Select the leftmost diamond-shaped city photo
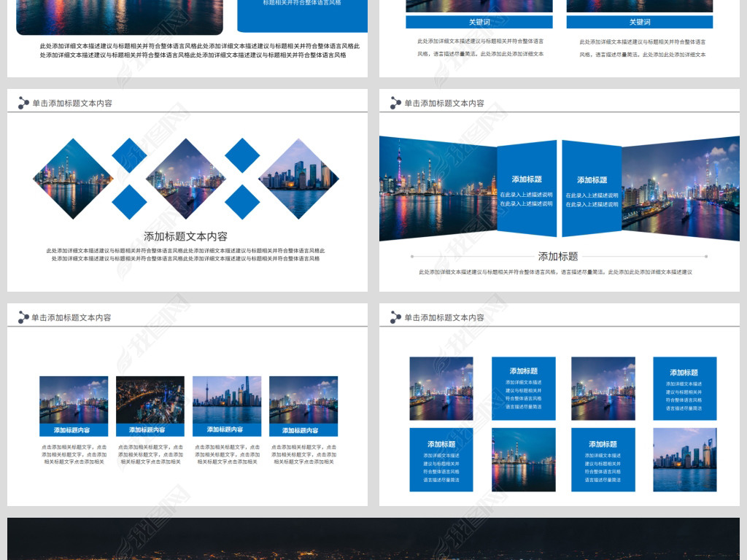The height and width of the screenshot is (560, 747). [x=73, y=179]
